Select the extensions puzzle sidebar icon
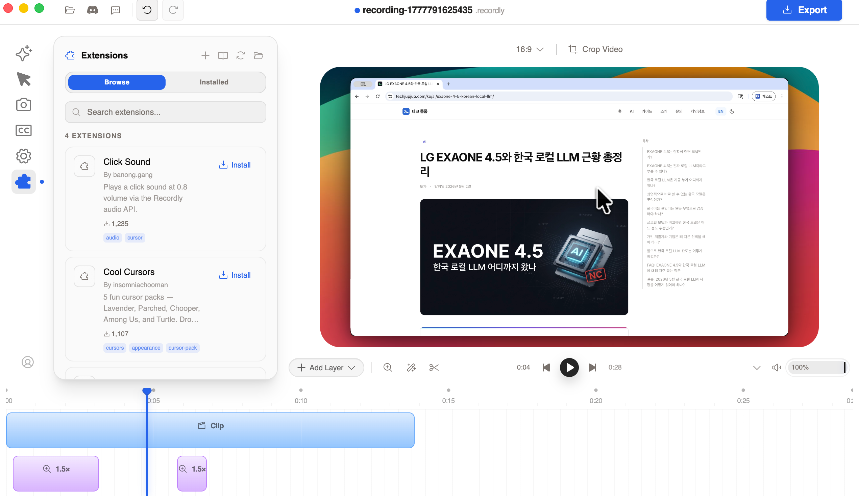Viewport: 859px width, 504px height. 24,182
